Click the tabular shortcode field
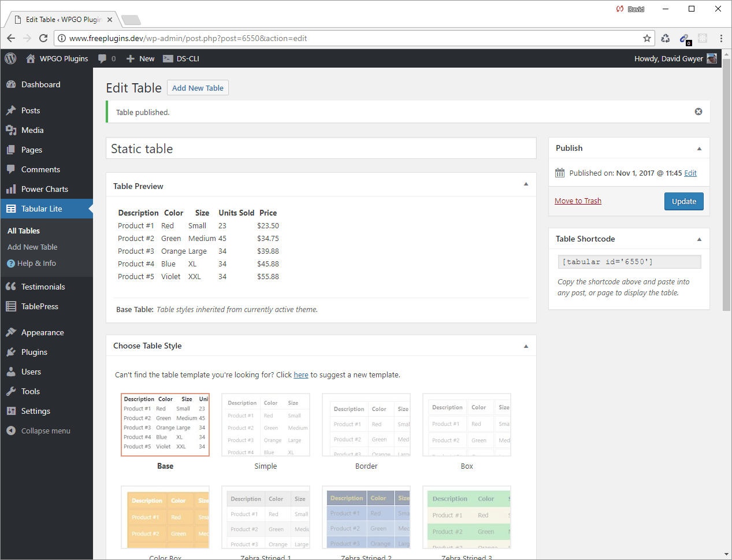This screenshot has height=560, width=732. (629, 262)
